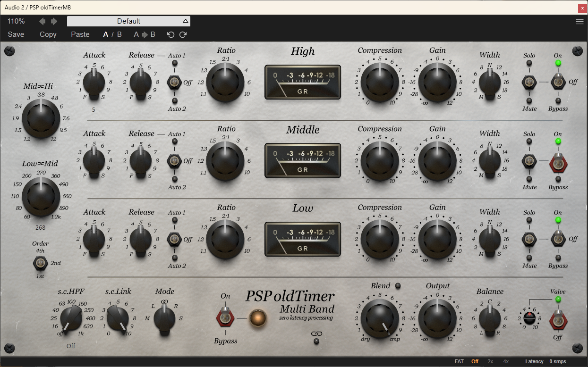This screenshot has height=367, width=588.
Task: Click the redo icon
Action: [183, 34]
